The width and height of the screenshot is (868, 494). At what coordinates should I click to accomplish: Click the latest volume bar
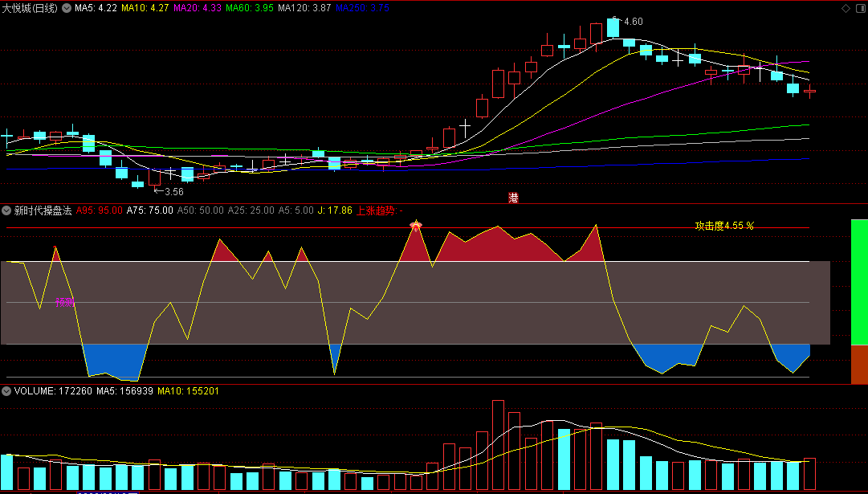tap(810, 474)
